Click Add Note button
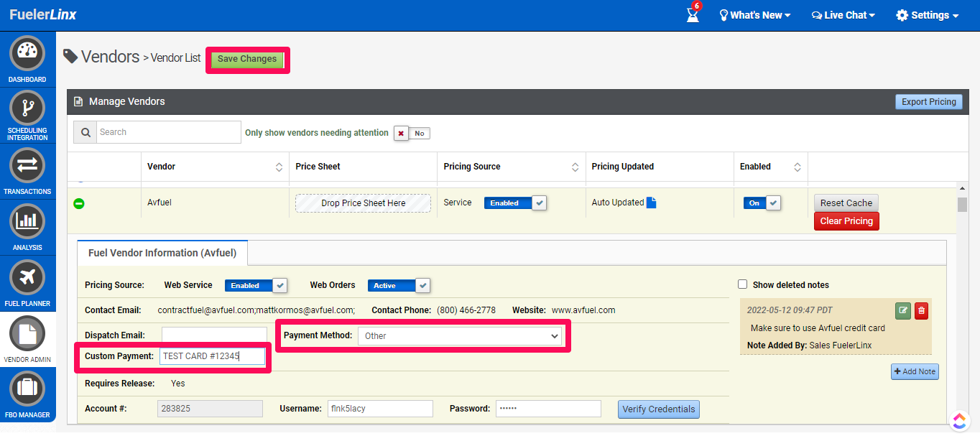Viewport: 980px width, 441px height. 915,371
